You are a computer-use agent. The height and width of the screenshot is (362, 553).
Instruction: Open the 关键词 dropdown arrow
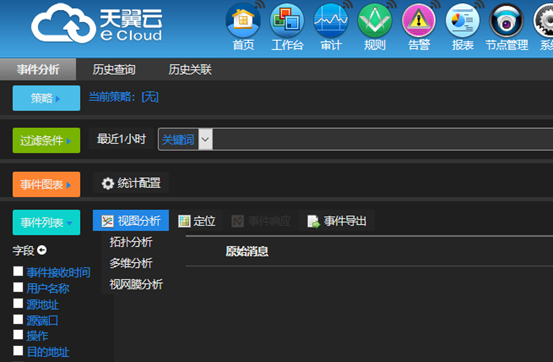click(x=205, y=139)
